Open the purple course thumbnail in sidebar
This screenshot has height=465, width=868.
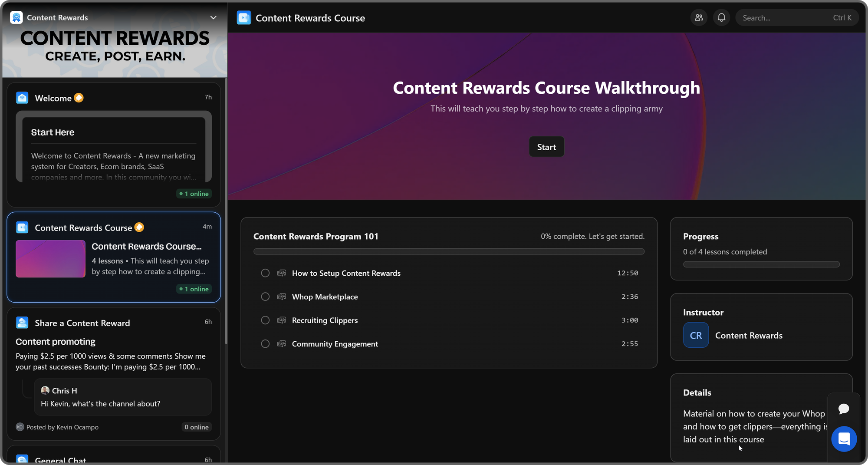click(50, 259)
